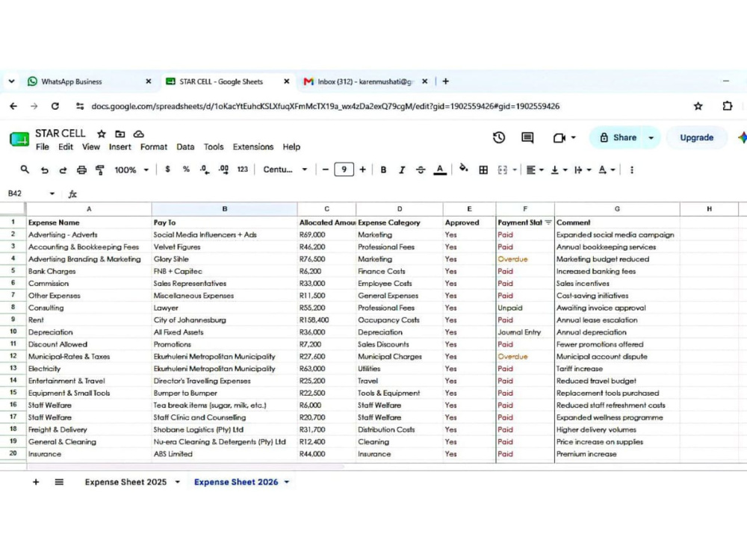Click the merge cells icon
Viewport: 747px width, 560px height.
(x=503, y=170)
